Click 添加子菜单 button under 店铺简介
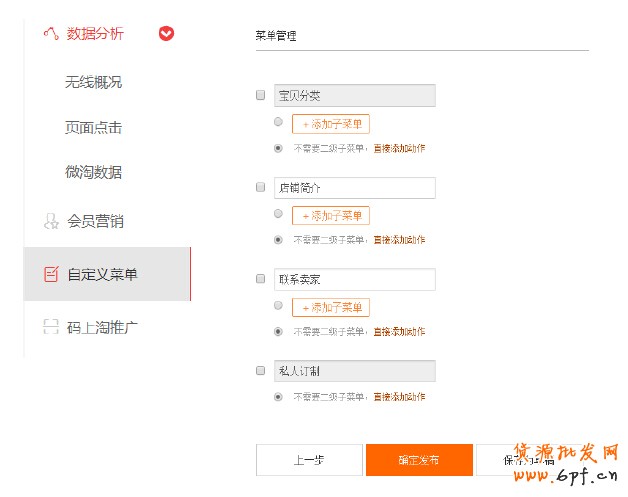 coord(331,216)
